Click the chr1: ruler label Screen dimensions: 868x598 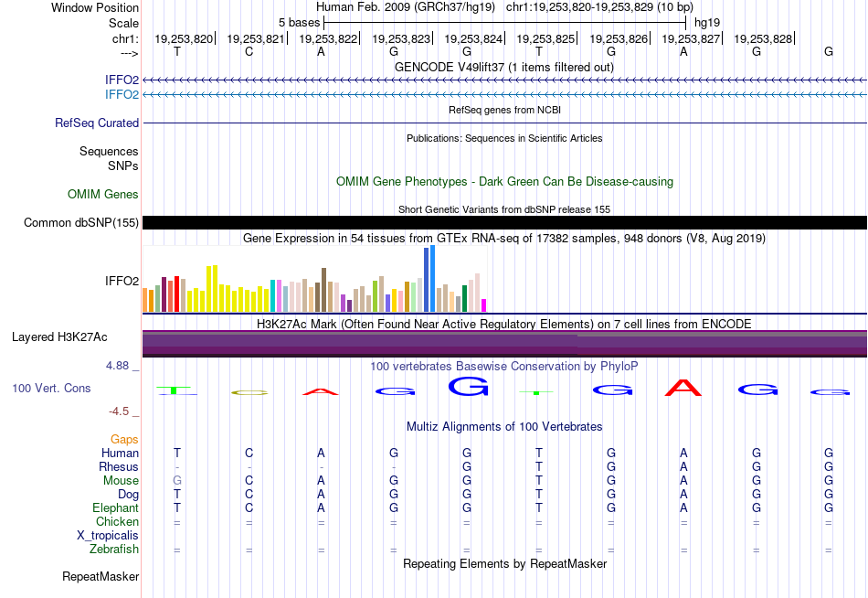pyautogui.click(x=125, y=38)
